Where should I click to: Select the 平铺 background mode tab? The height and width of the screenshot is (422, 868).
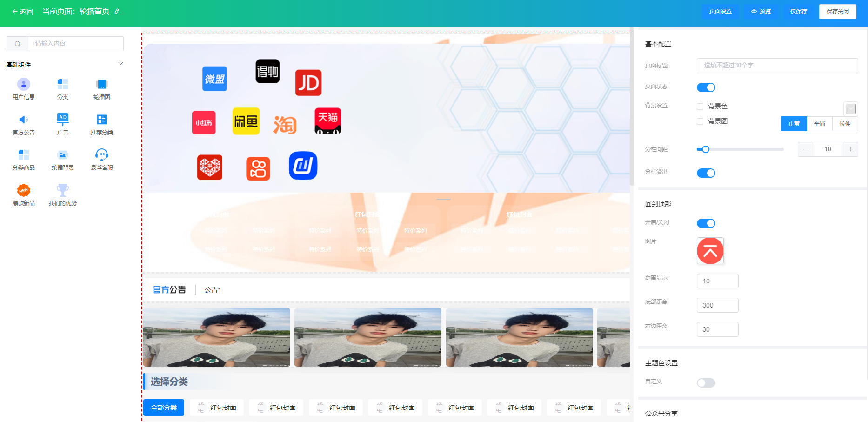point(819,124)
